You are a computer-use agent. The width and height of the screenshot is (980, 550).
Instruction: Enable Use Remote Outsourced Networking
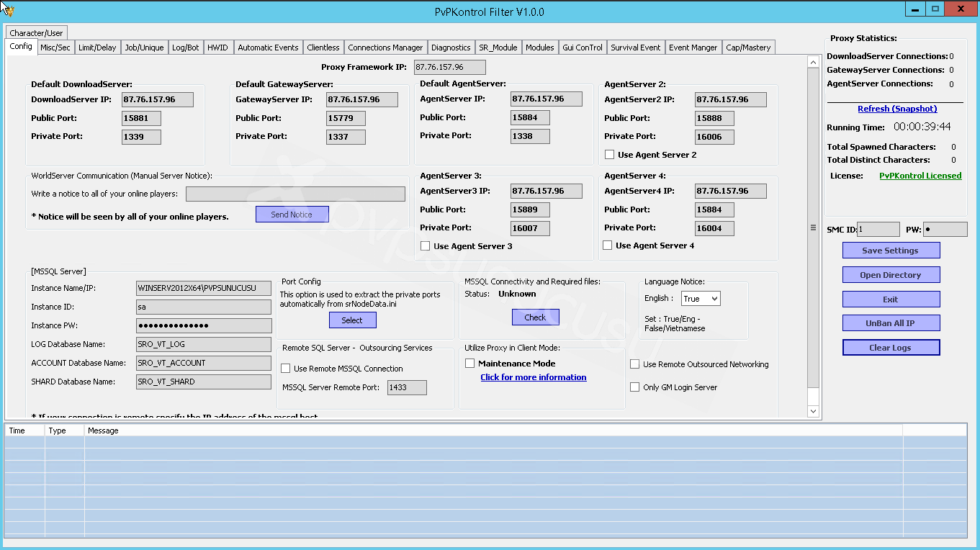click(x=634, y=364)
